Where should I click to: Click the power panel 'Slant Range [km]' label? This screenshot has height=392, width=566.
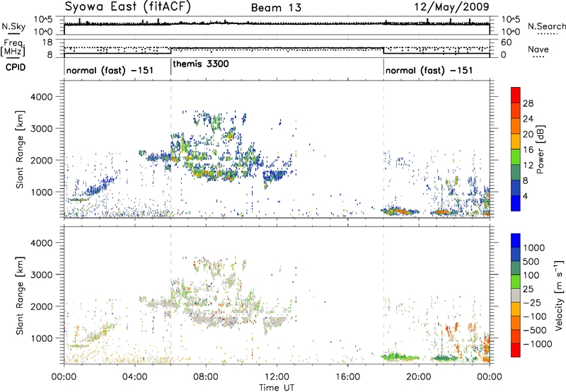click(x=20, y=149)
